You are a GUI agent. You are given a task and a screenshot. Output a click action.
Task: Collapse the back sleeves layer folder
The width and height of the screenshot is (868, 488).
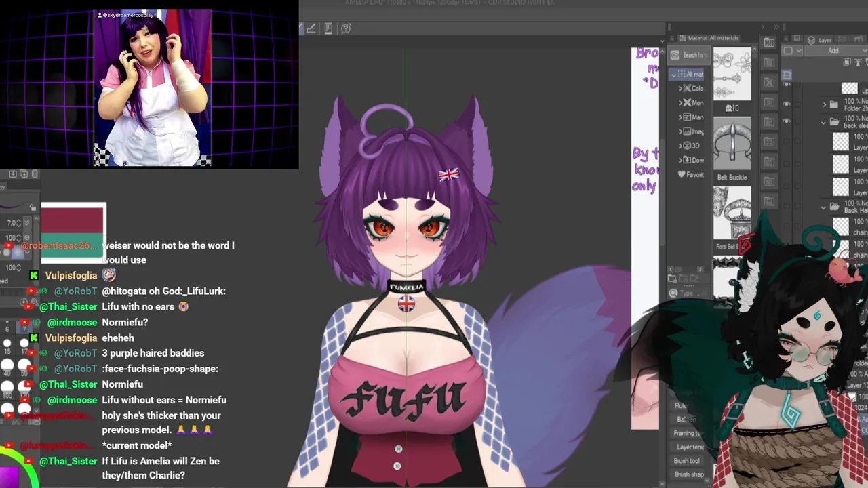tap(824, 122)
